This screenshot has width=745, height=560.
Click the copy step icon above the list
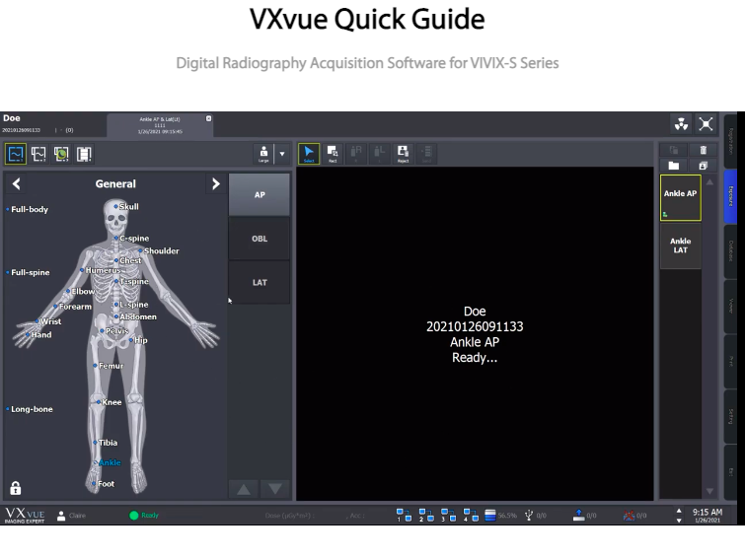coord(674,150)
